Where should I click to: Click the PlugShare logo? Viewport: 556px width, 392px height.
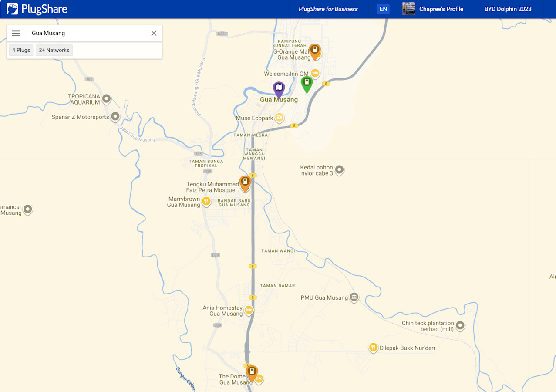tap(37, 9)
